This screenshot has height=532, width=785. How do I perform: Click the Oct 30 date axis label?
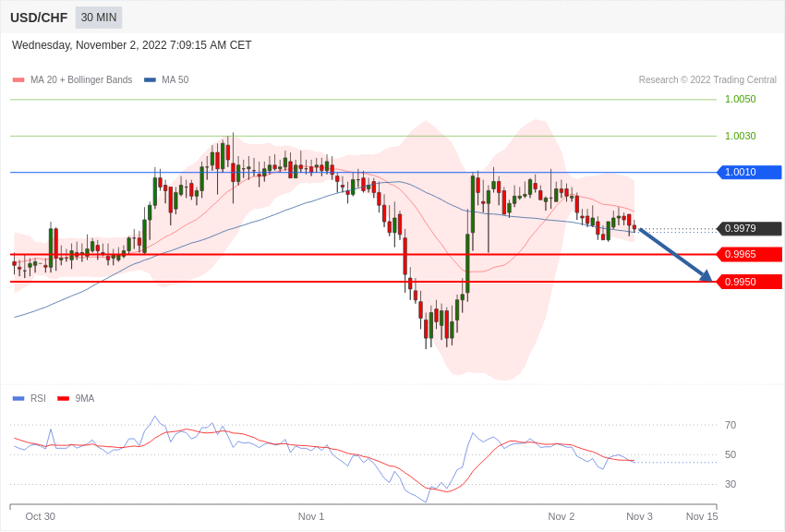pyautogui.click(x=40, y=516)
